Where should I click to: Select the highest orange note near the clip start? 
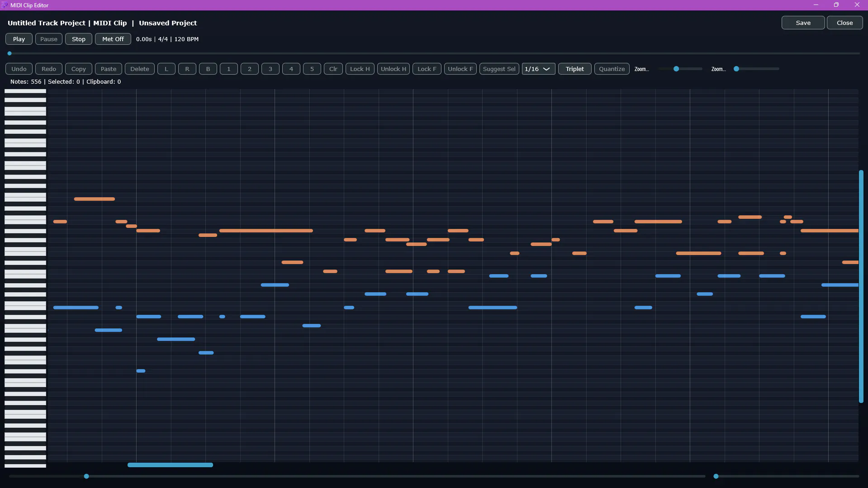click(x=95, y=199)
